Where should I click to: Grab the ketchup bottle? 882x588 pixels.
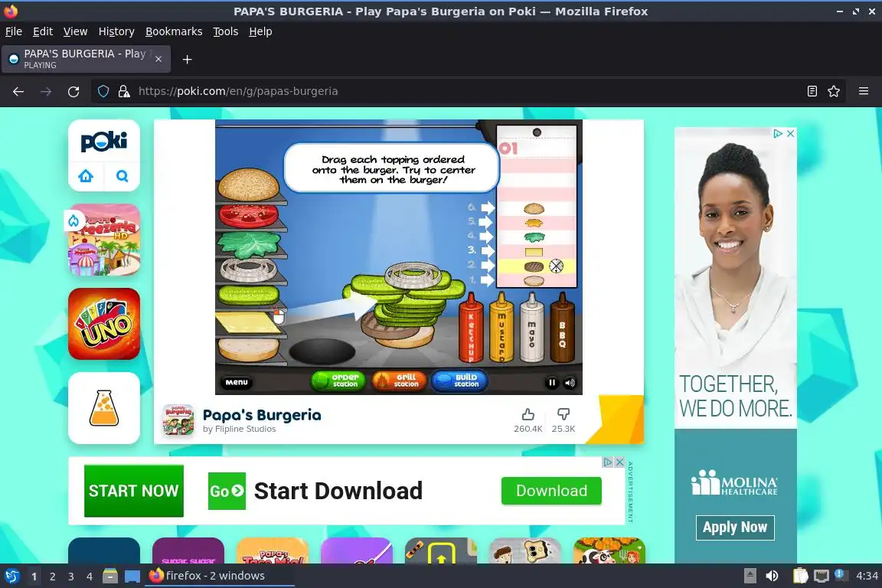coord(471,328)
